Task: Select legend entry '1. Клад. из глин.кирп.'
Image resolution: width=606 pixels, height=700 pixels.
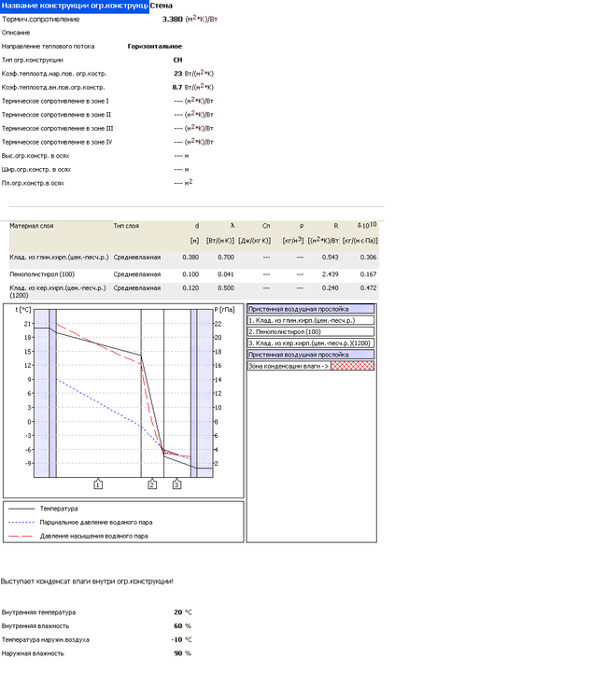Action: point(311,320)
